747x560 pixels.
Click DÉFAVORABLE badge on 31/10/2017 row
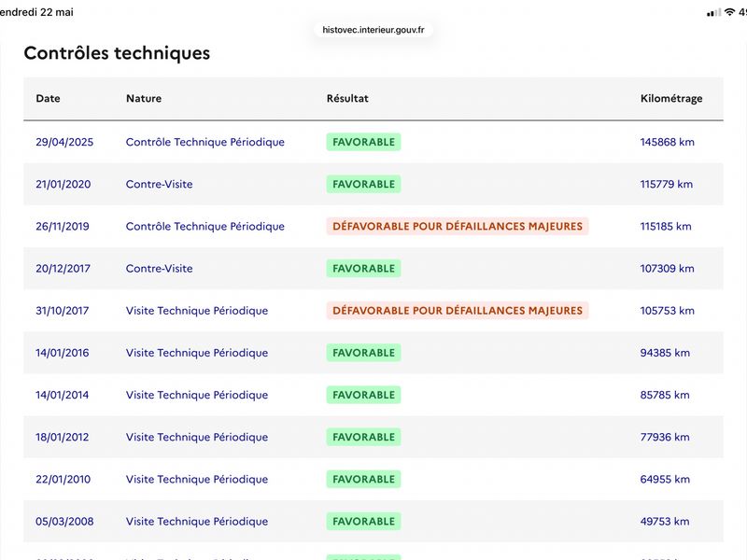click(458, 311)
